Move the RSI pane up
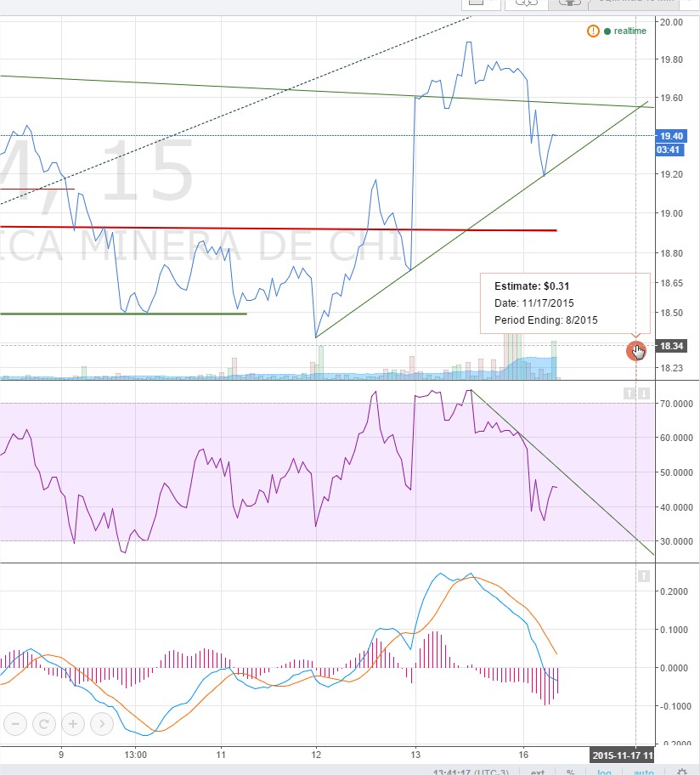Image resolution: width=700 pixels, height=775 pixels. point(629,393)
